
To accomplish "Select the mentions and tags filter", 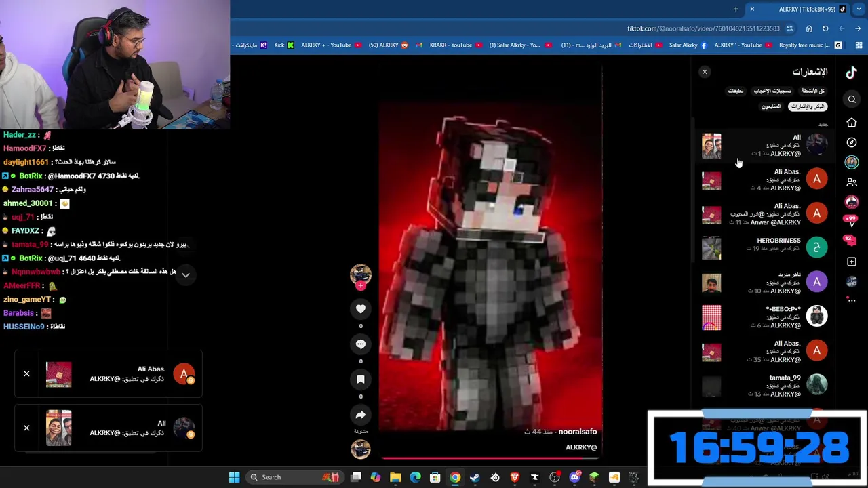I will click(808, 106).
